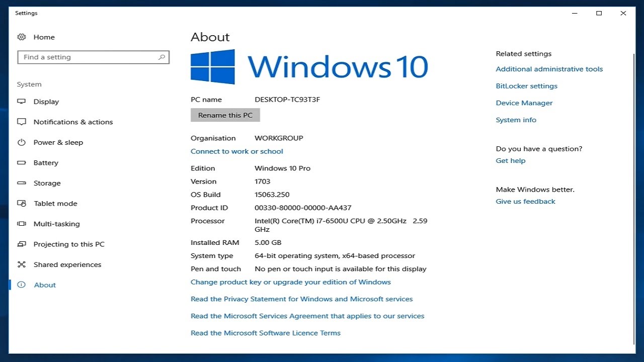
Task: Close the Settings window
Action: click(623, 14)
